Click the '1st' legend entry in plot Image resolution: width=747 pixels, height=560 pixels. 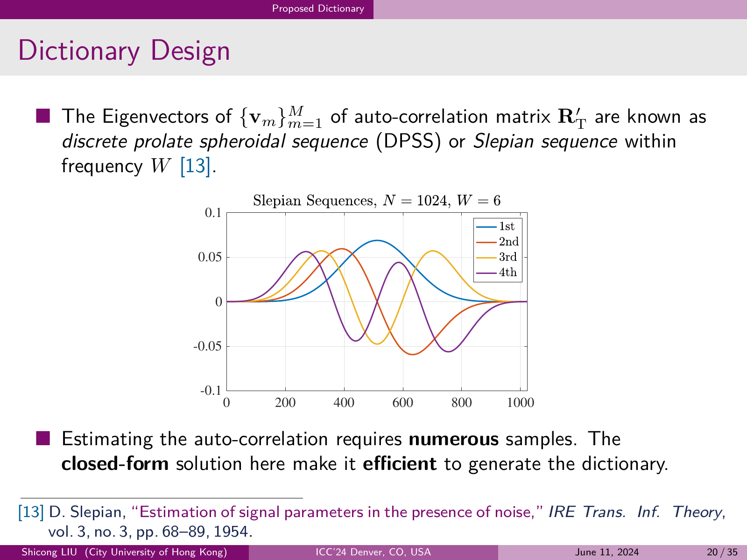pos(497,227)
